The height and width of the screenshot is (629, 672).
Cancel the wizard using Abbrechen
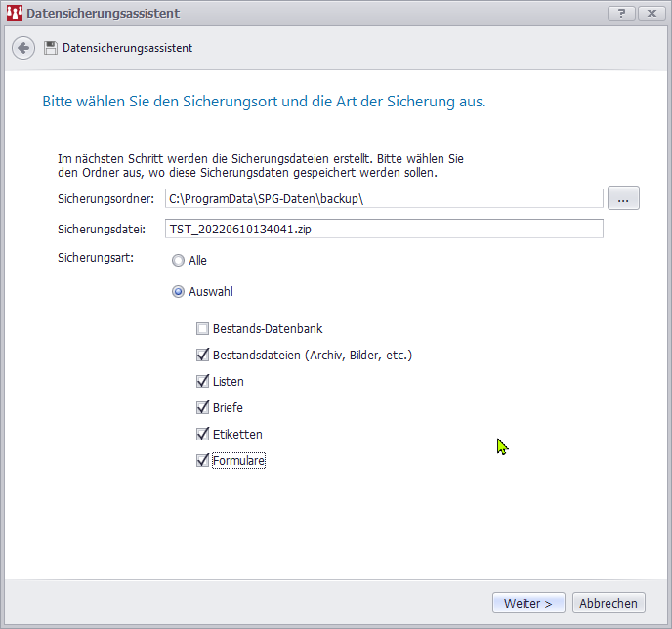pos(609,604)
